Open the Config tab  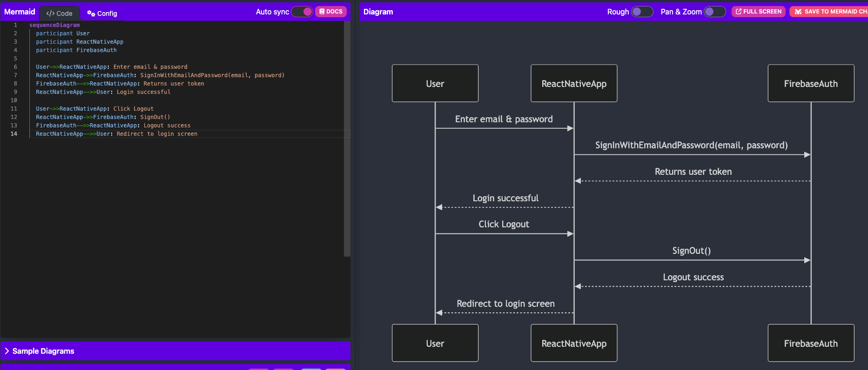click(102, 13)
